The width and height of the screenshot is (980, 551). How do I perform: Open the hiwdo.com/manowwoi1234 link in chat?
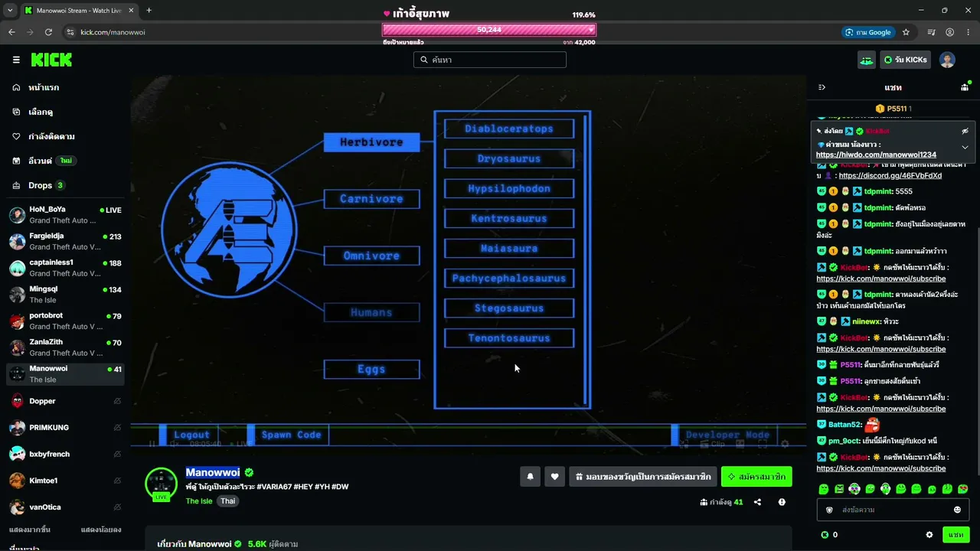click(876, 155)
